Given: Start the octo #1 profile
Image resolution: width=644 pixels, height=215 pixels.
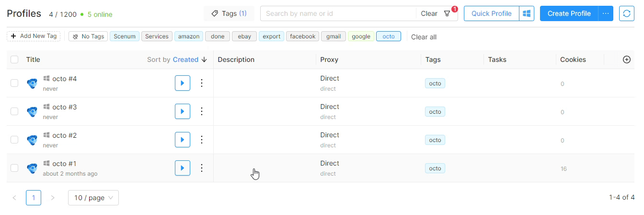Looking at the screenshot, I should [183, 168].
